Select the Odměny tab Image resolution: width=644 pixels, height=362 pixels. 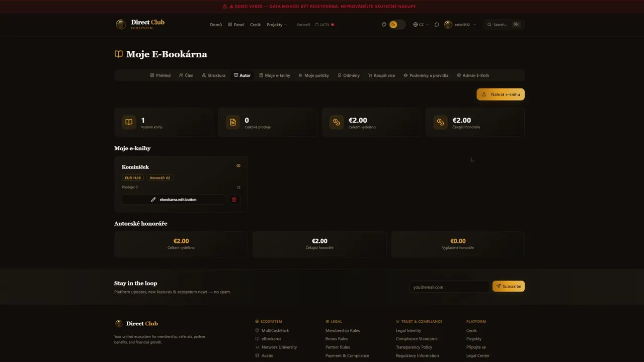(x=348, y=75)
